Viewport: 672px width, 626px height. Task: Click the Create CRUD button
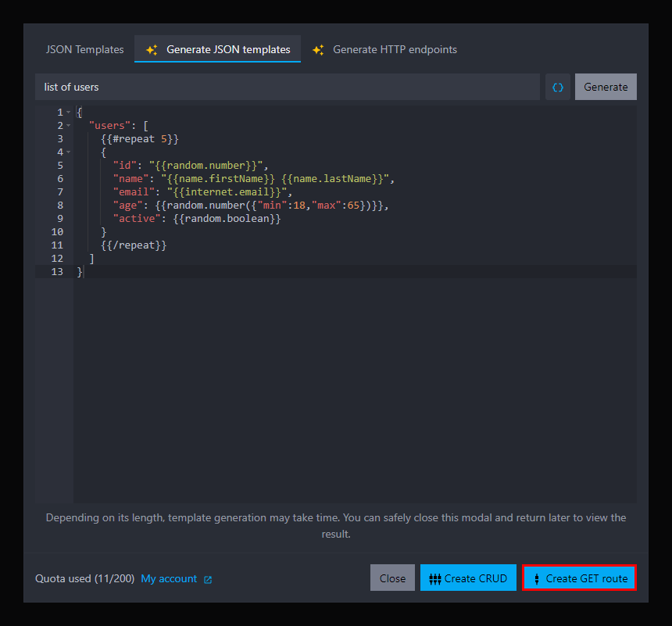pos(468,578)
